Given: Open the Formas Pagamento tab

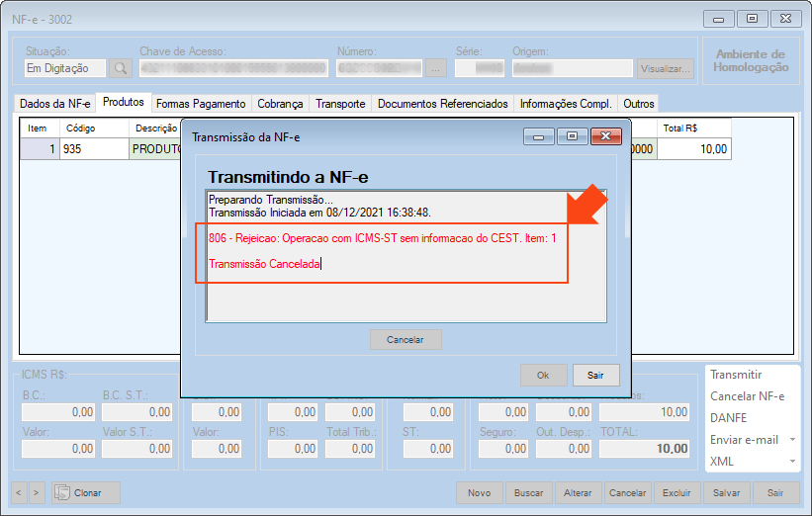Looking at the screenshot, I should [201, 104].
